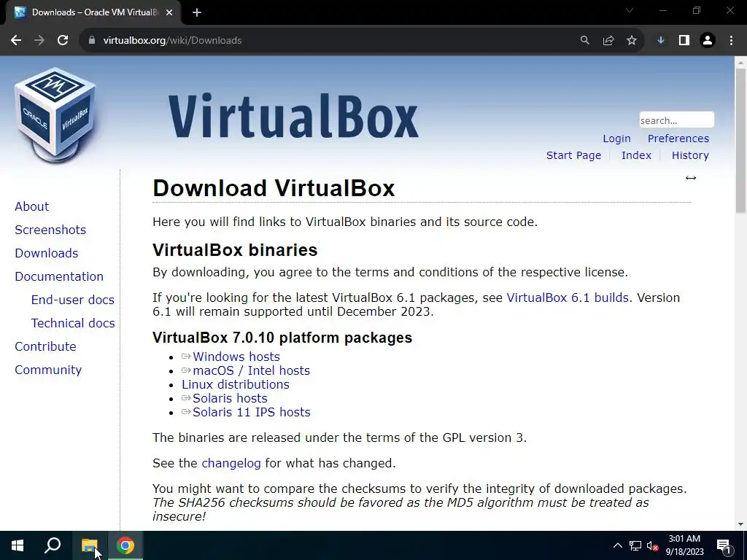Download the Solaris hosts package

pyautogui.click(x=230, y=398)
